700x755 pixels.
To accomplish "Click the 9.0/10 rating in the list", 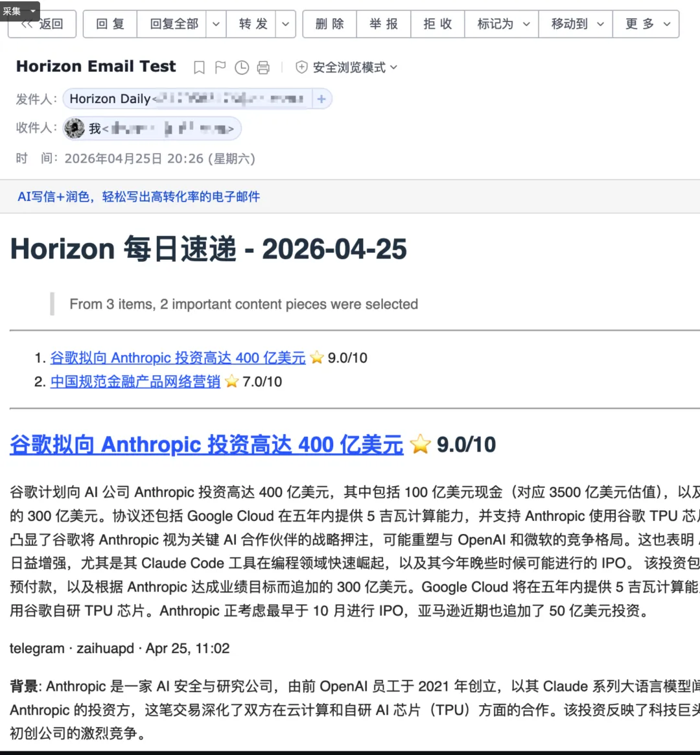I will pos(347,358).
